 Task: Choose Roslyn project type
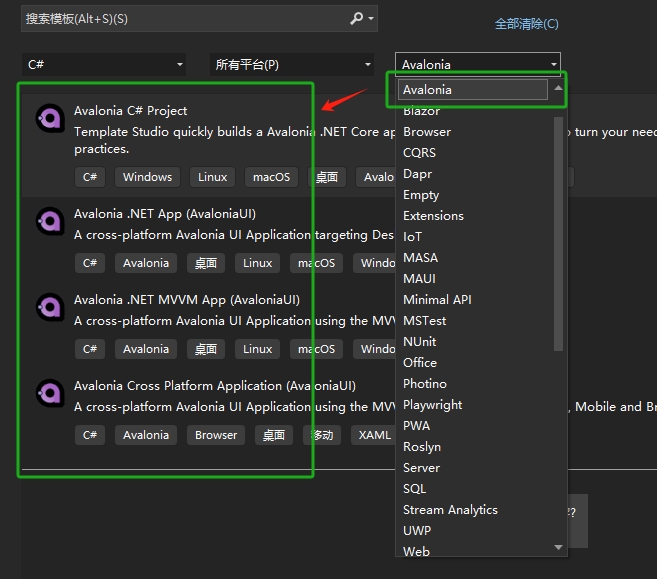(x=422, y=447)
